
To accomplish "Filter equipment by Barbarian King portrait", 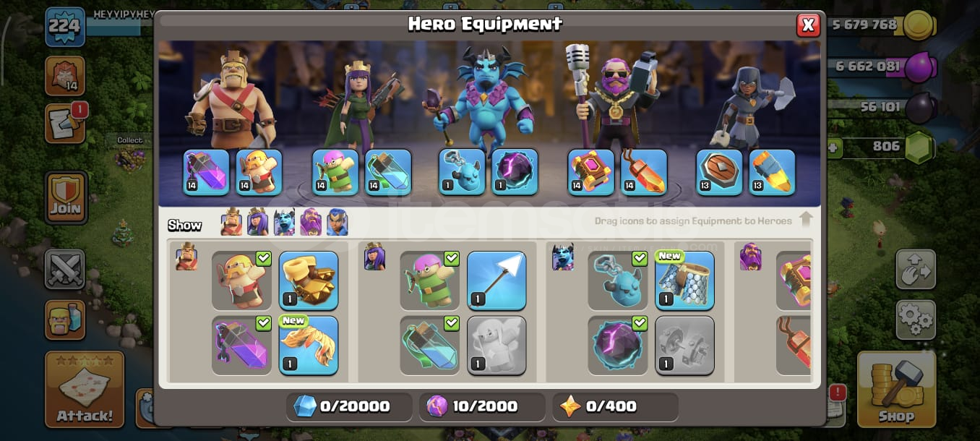I will tap(232, 222).
